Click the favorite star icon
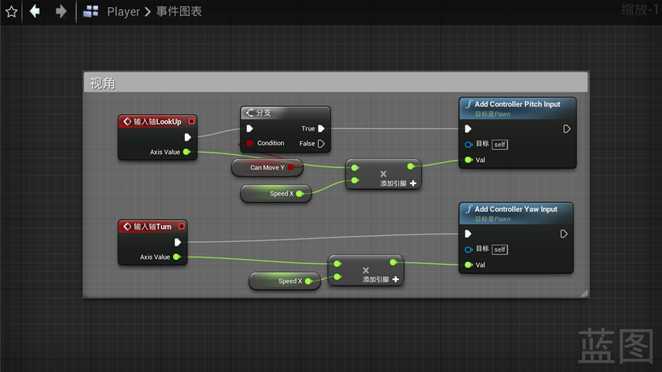The image size is (662, 372). click(x=11, y=11)
